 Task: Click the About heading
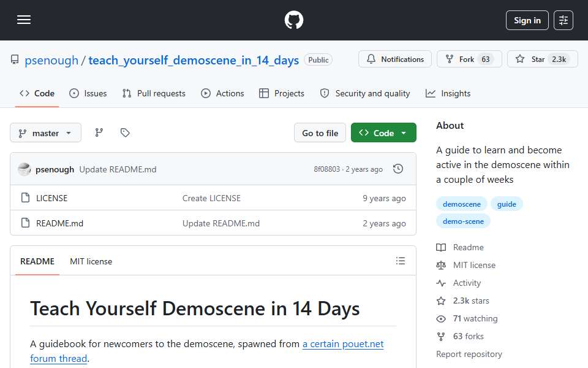(x=450, y=125)
